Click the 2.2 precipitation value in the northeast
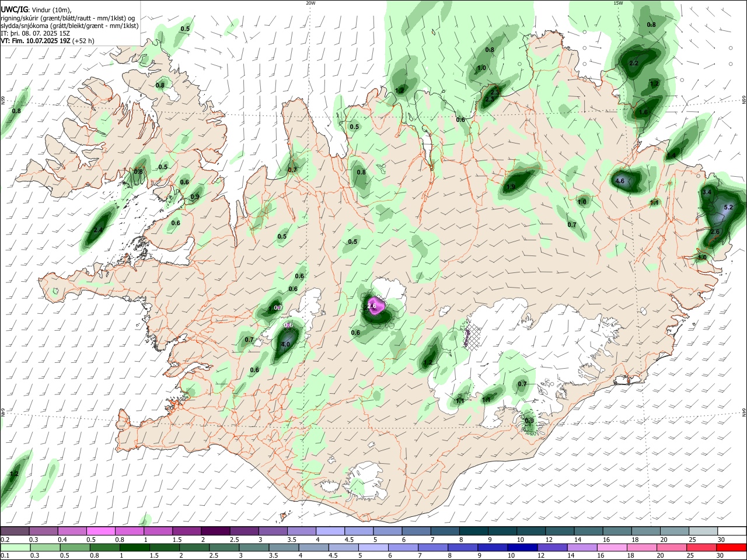The image size is (747, 560). coord(634,62)
